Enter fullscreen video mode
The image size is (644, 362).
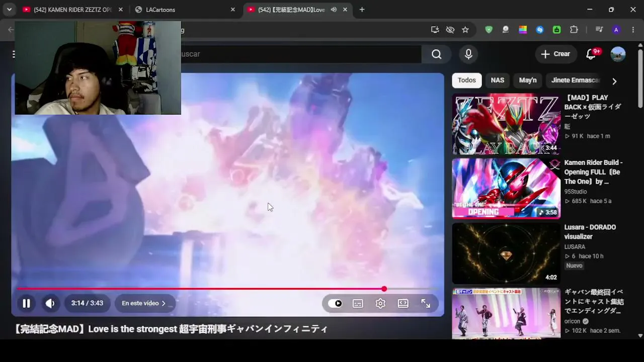426,303
